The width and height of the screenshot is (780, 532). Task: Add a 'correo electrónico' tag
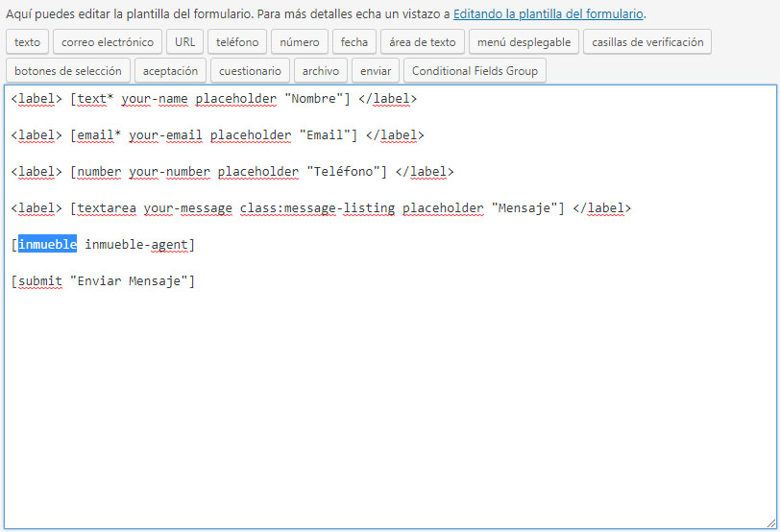coord(107,42)
